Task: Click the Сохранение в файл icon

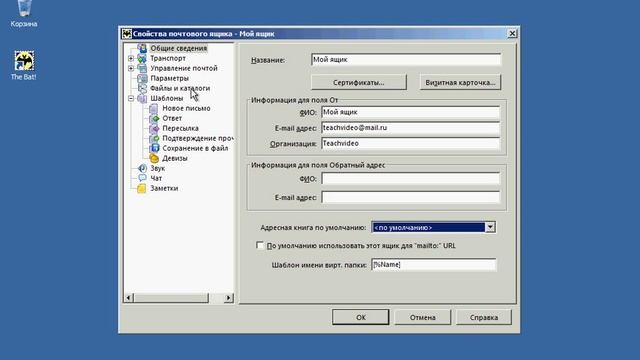Action: (x=154, y=148)
